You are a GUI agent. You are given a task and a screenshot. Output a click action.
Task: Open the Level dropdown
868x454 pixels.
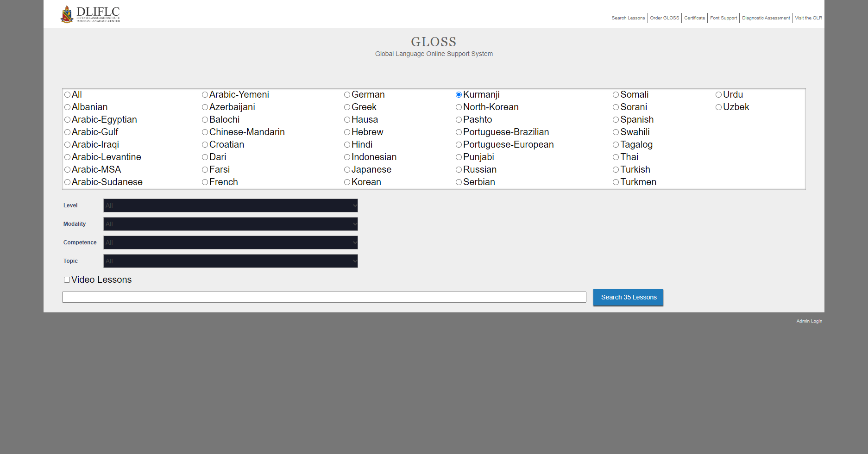pyautogui.click(x=230, y=205)
